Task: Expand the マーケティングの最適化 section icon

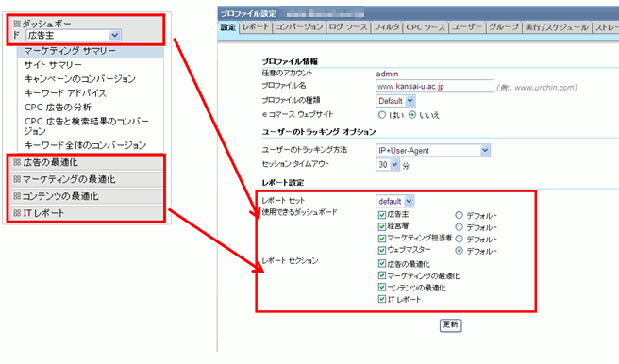Action: (17, 179)
